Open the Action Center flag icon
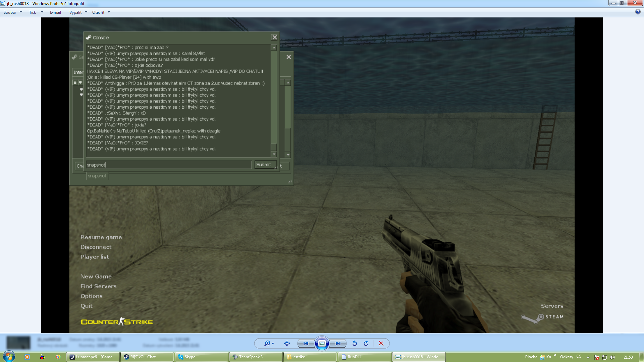Image resolution: width=644 pixels, height=362 pixels. 596,357
